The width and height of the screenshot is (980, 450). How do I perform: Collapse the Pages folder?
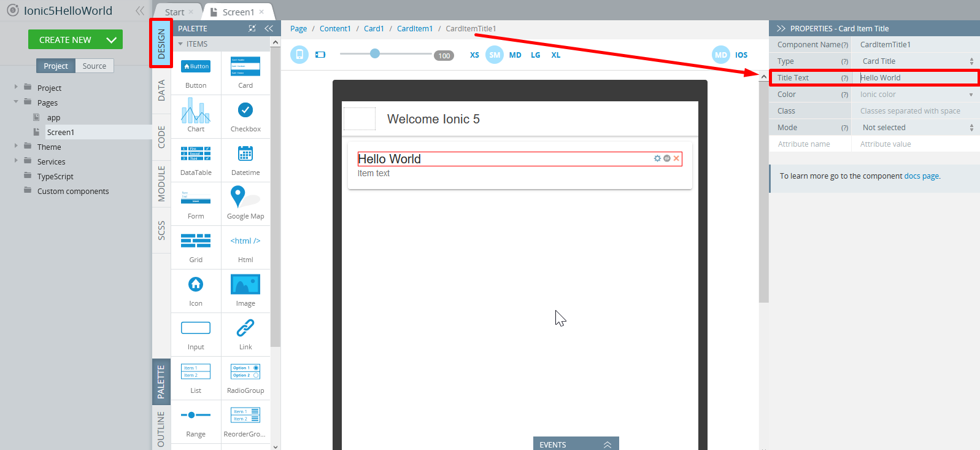click(x=16, y=102)
